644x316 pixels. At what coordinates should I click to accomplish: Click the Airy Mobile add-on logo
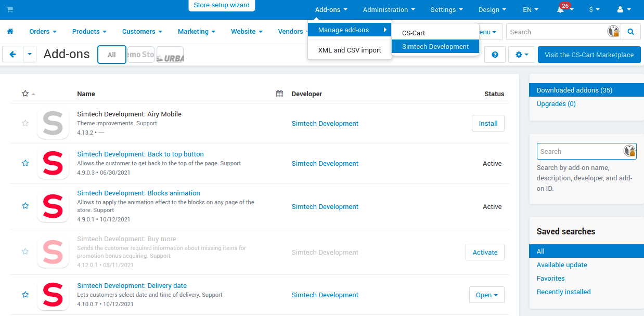53,123
